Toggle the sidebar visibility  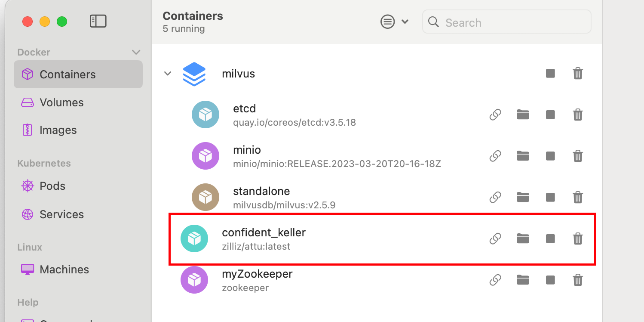pos(98,21)
